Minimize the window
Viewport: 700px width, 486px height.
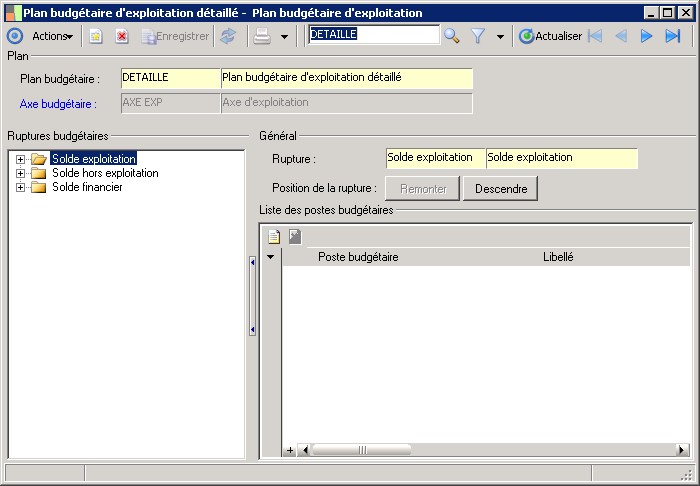652,13
